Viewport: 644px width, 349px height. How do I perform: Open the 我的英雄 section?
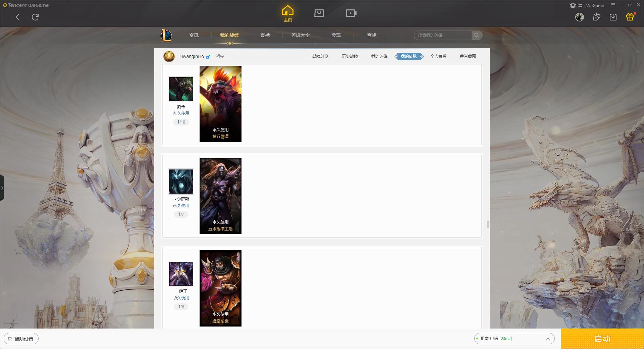379,56
